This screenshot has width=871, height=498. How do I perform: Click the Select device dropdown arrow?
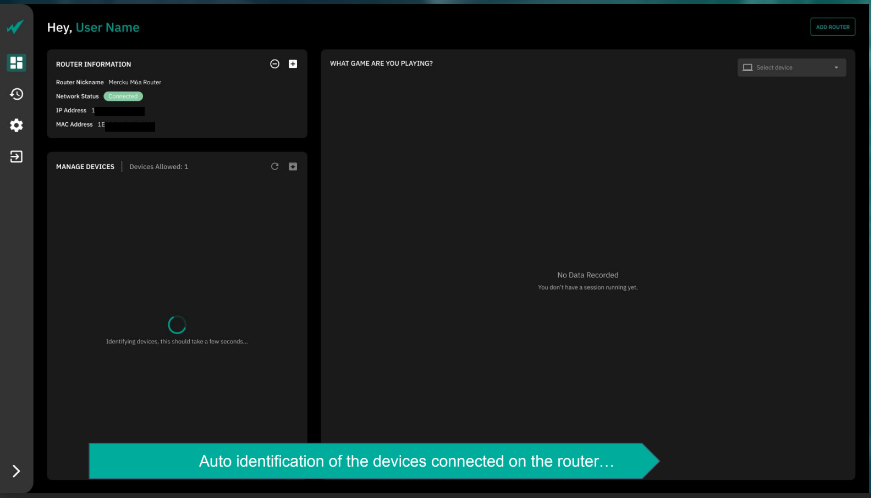point(836,67)
